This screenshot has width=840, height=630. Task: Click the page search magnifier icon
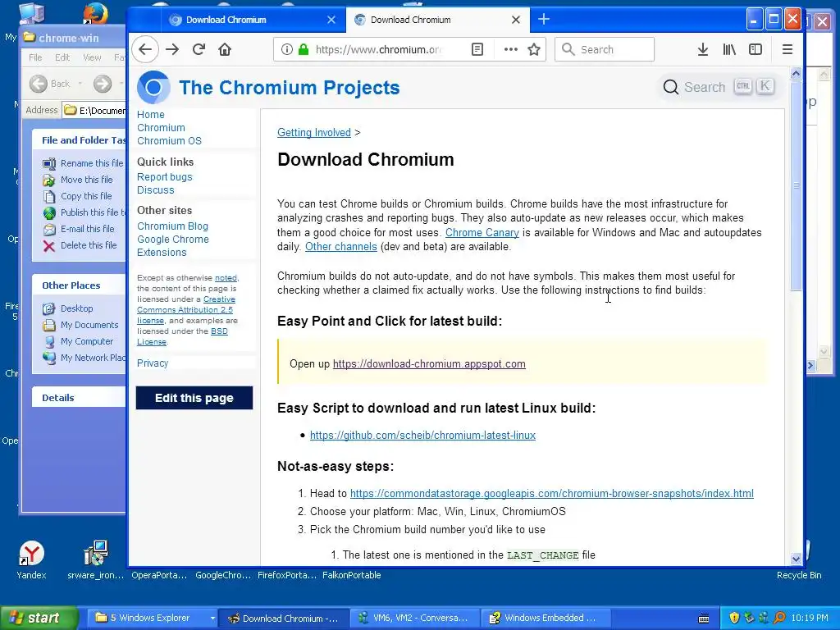point(670,87)
